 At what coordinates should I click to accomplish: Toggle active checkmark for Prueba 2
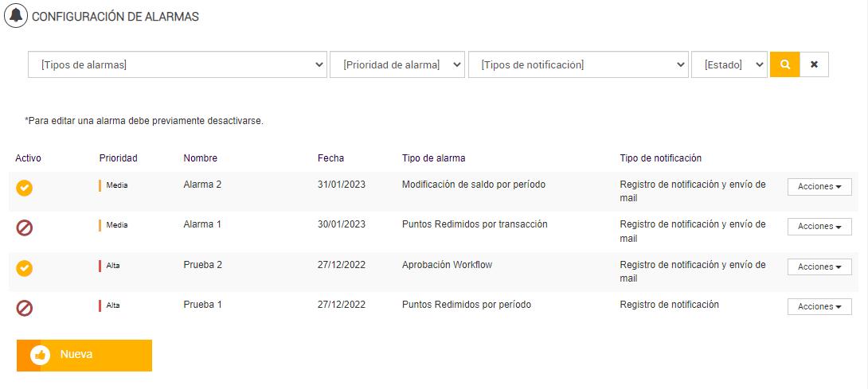click(25, 268)
